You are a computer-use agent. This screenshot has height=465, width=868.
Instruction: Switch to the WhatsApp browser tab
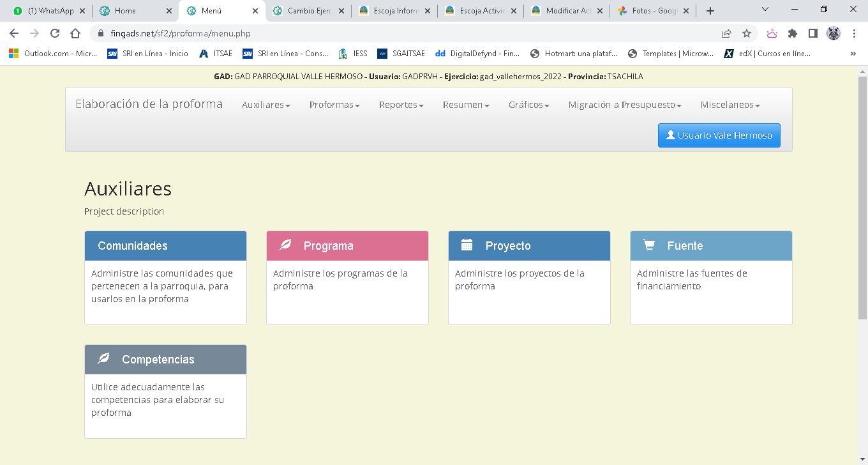(x=50, y=11)
